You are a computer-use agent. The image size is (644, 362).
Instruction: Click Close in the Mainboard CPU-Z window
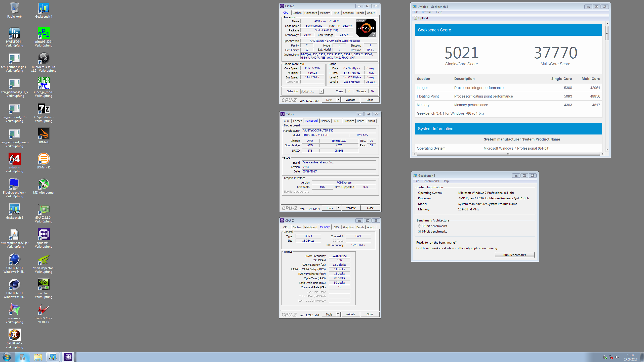point(370,208)
